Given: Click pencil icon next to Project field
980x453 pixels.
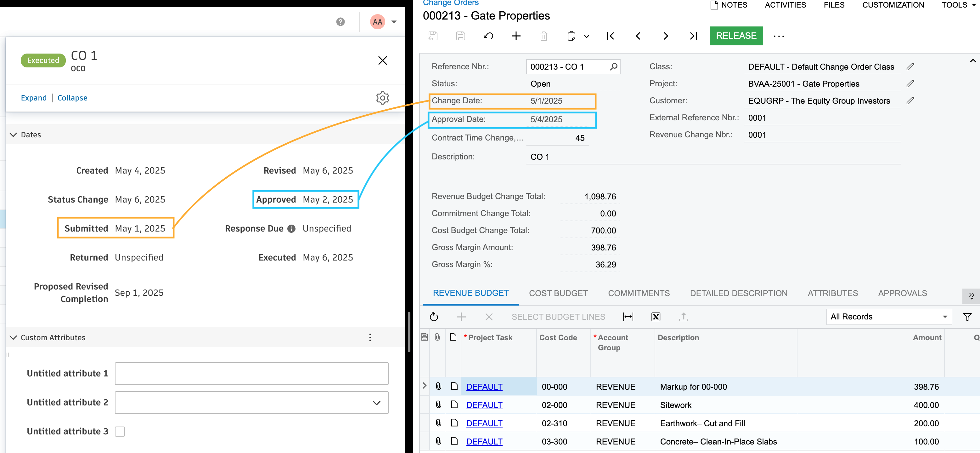Looking at the screenshot, I should (910, 84).
